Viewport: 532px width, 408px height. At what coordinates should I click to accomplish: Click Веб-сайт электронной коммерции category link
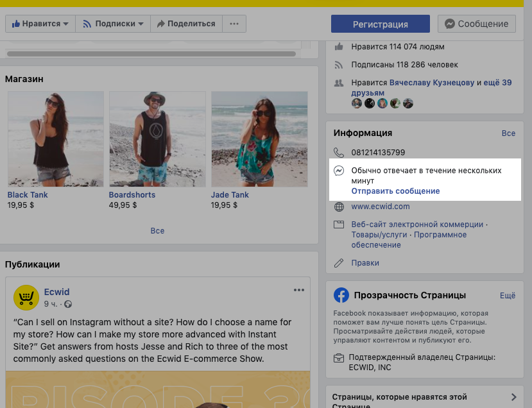[417, 225]
